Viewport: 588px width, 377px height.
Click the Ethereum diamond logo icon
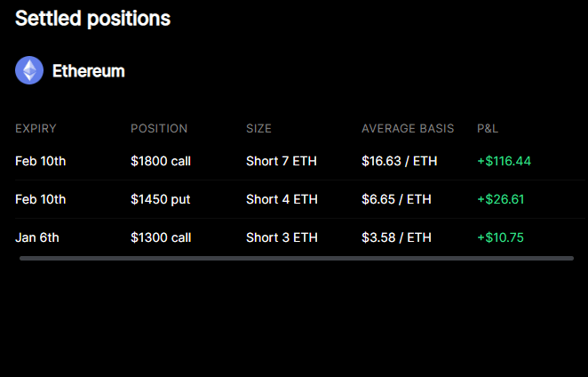[29, 71]
